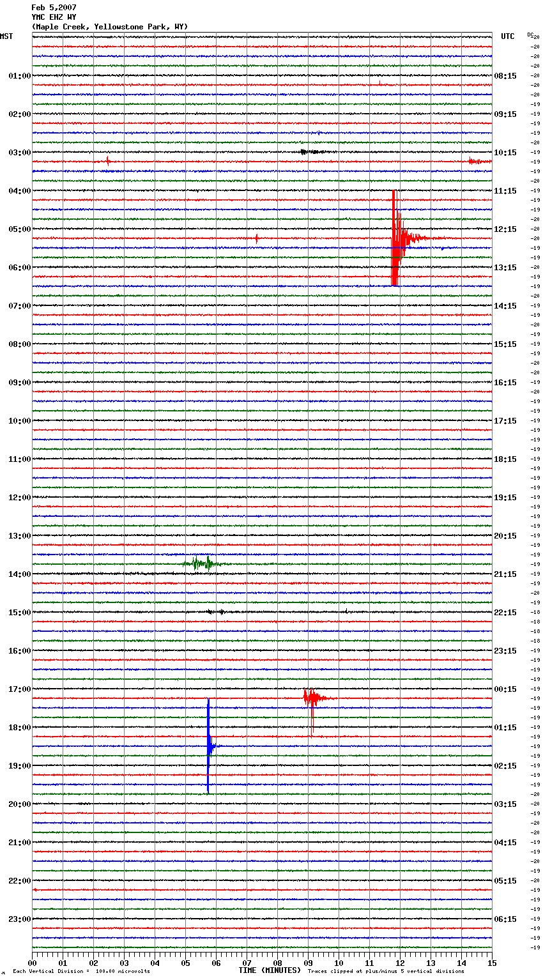The image size is (543, 980).
Task: Click the 08:15 UTC time label
Action: coord(505,76)
